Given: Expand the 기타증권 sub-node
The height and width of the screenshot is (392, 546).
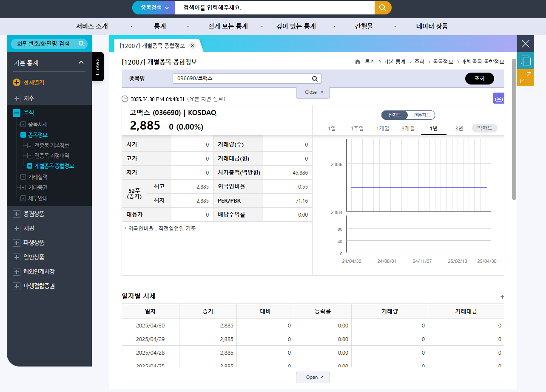Looking at the screenshot, I should click(23, 188).
